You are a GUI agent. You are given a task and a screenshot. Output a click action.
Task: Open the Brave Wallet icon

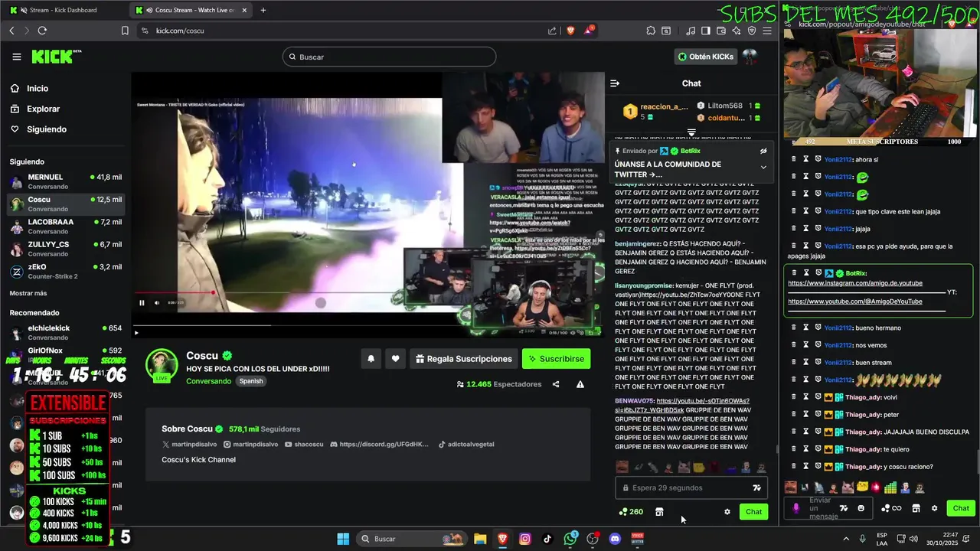coord(721,31)
